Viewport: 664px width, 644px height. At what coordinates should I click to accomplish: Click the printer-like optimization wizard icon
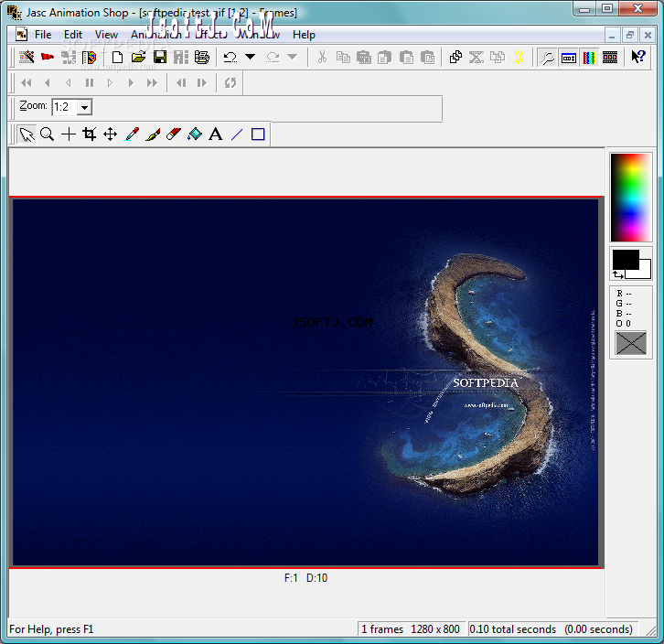coord(202,57)
